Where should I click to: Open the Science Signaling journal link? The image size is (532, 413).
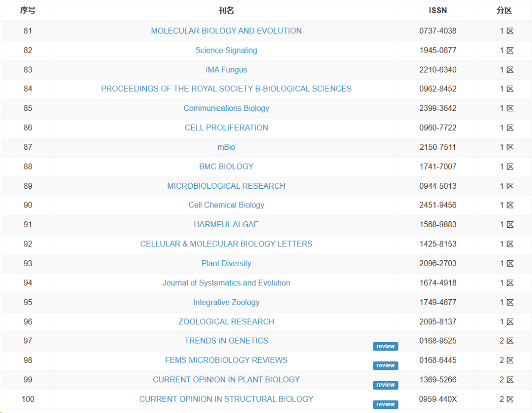click(226, 50)
